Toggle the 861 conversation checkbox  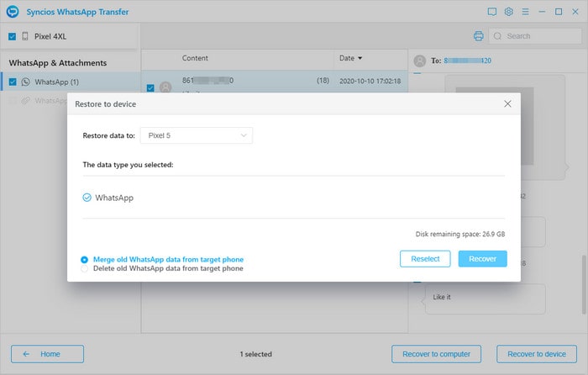click(150, 87)
